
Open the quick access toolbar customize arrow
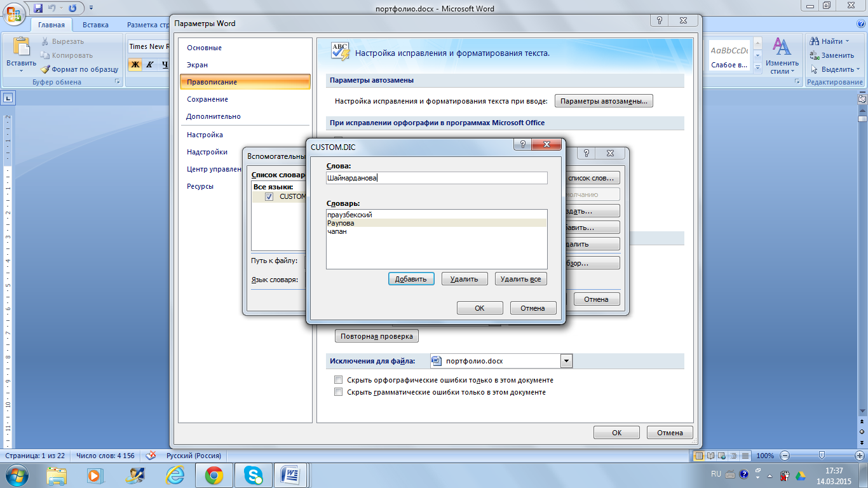(x=91, y=9)
